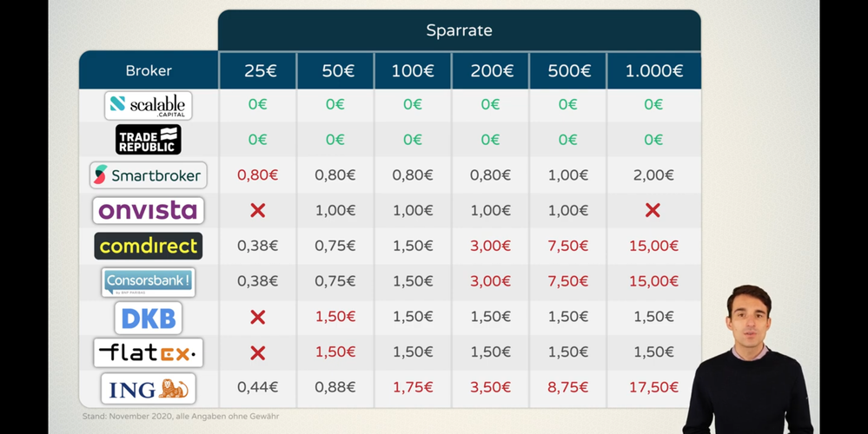Screen dimensions: 868x434
Task: Click the 17,50€ ING fee cell
Action: [653, 389]
